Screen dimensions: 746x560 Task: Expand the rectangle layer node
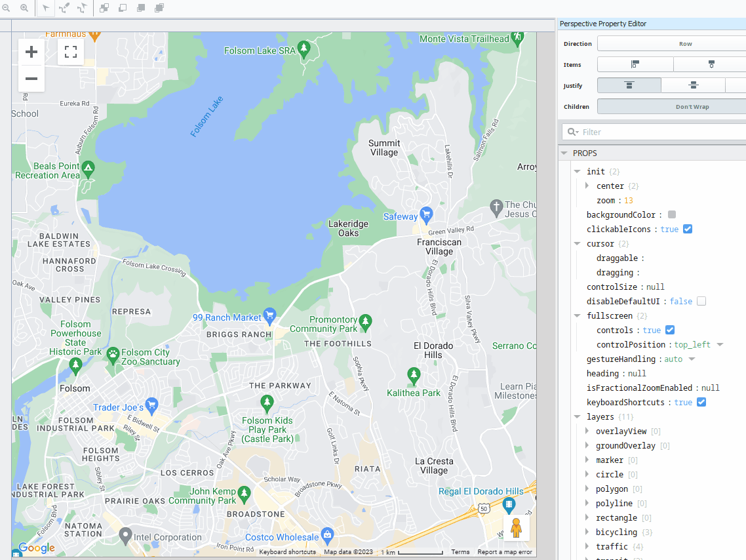coord(587,517)
